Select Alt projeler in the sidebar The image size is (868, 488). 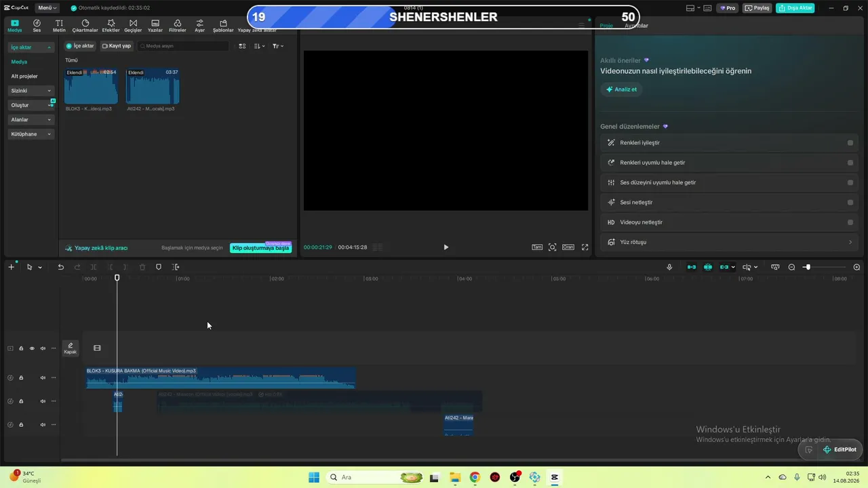coord(24,76)
